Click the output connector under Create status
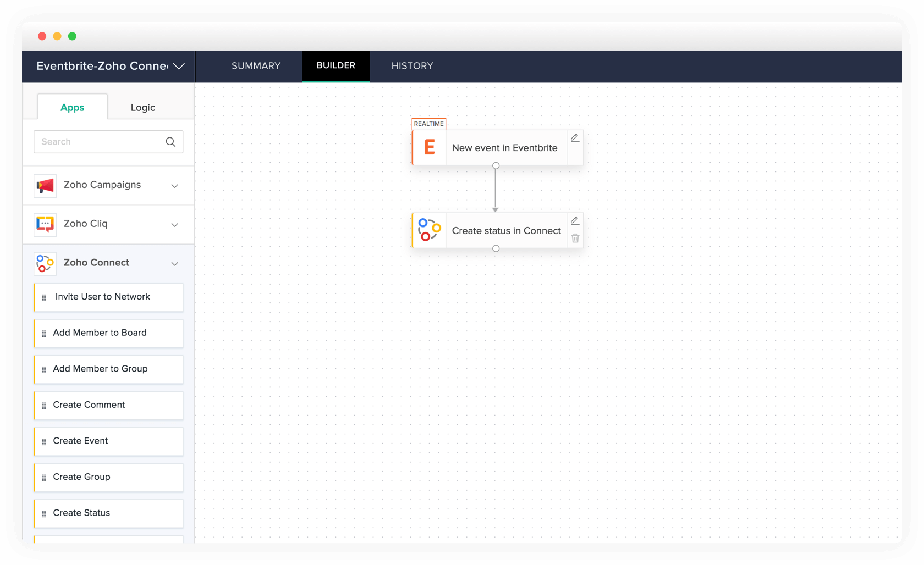This screenshot has height=565, width=924. 496,248
